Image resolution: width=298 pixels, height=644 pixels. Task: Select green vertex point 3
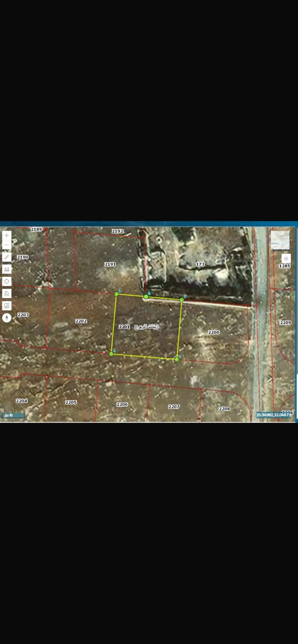coord(177,359)
